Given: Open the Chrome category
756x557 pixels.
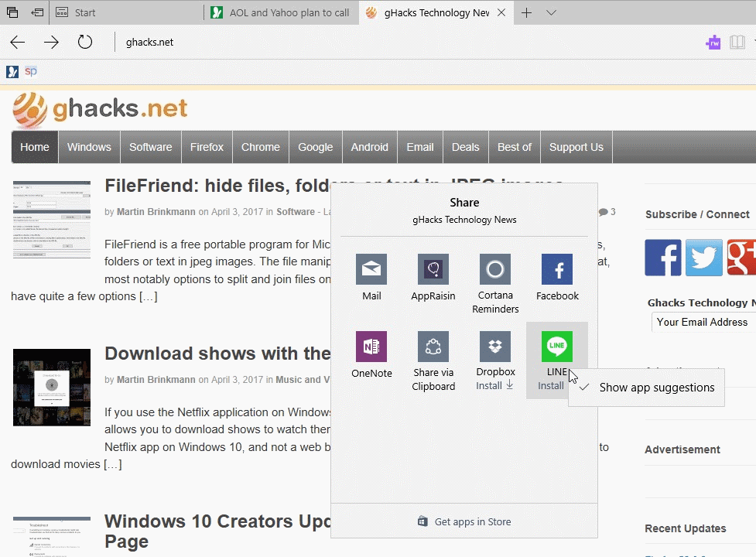Looking at the screenshot, I should tap(260, 147).
